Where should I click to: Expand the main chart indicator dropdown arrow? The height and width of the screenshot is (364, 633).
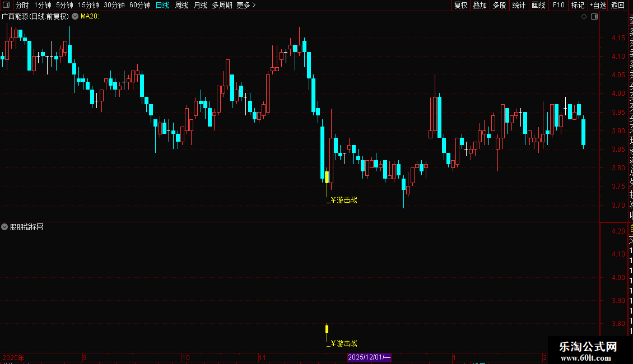tap(75, 17)
